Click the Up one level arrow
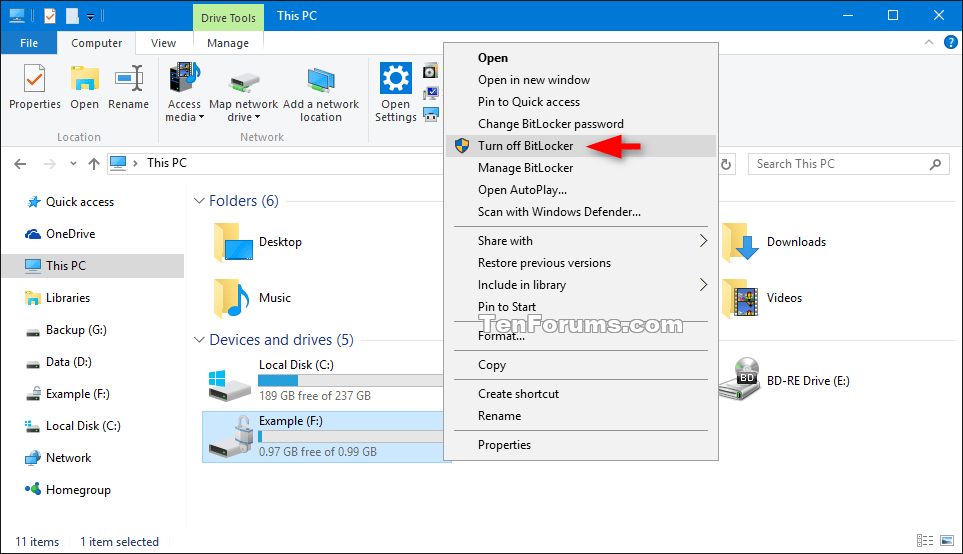 coord(93,164)
